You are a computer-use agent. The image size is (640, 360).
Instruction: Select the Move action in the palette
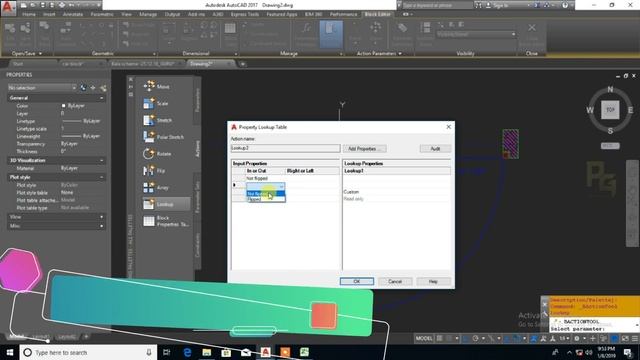click(157, 87)
